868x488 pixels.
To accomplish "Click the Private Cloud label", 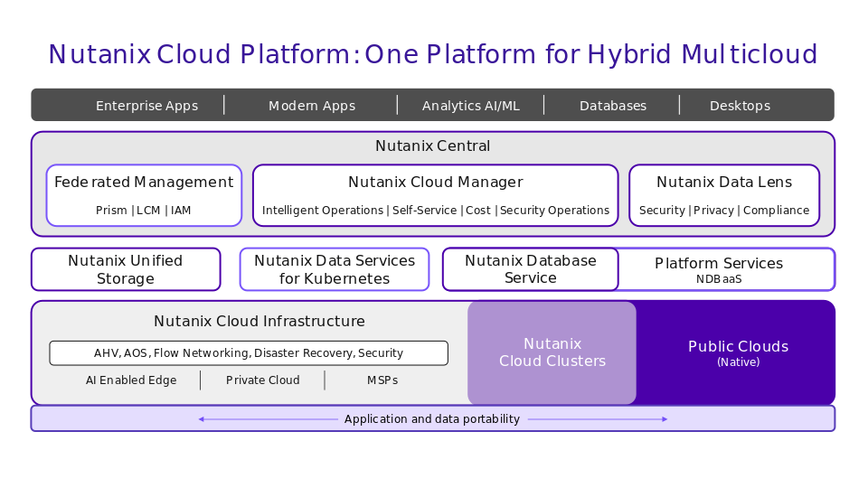I will [x=262, y=380].
